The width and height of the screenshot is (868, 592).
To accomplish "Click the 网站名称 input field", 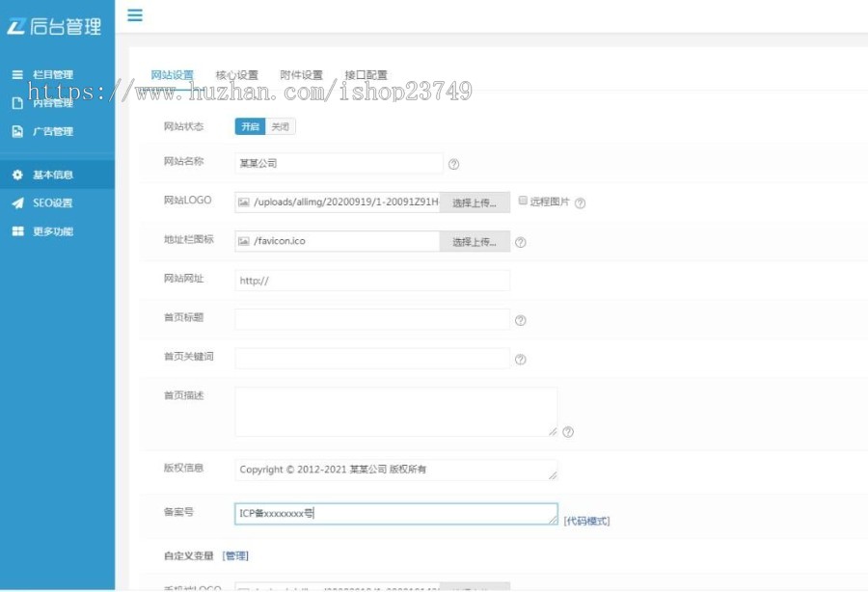I will tap(339, 163).
